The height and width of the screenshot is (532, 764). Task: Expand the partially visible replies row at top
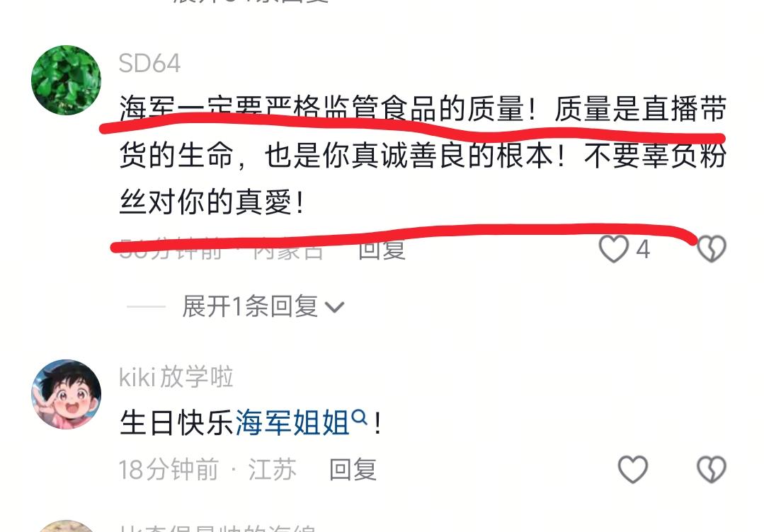tap(251, 2)
